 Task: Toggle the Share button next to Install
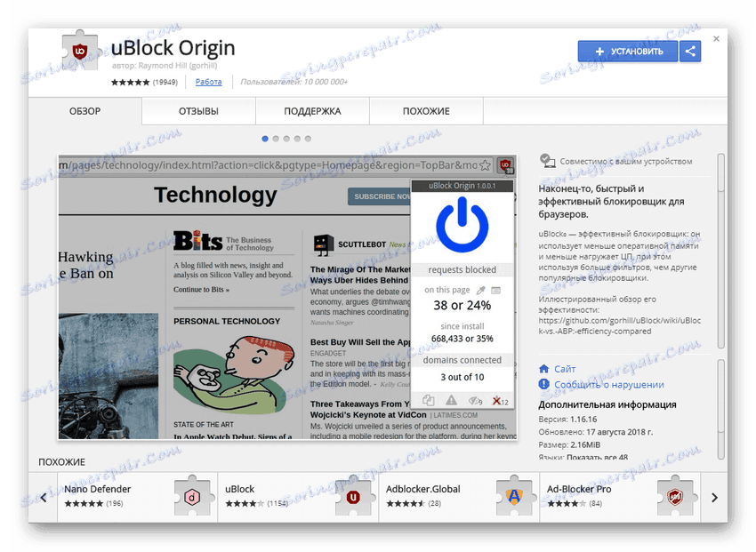pyautogui.click(x=690, y=52)
